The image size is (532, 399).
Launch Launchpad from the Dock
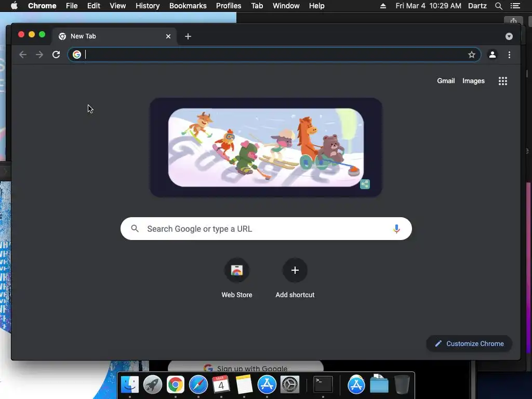coord(152,384)
